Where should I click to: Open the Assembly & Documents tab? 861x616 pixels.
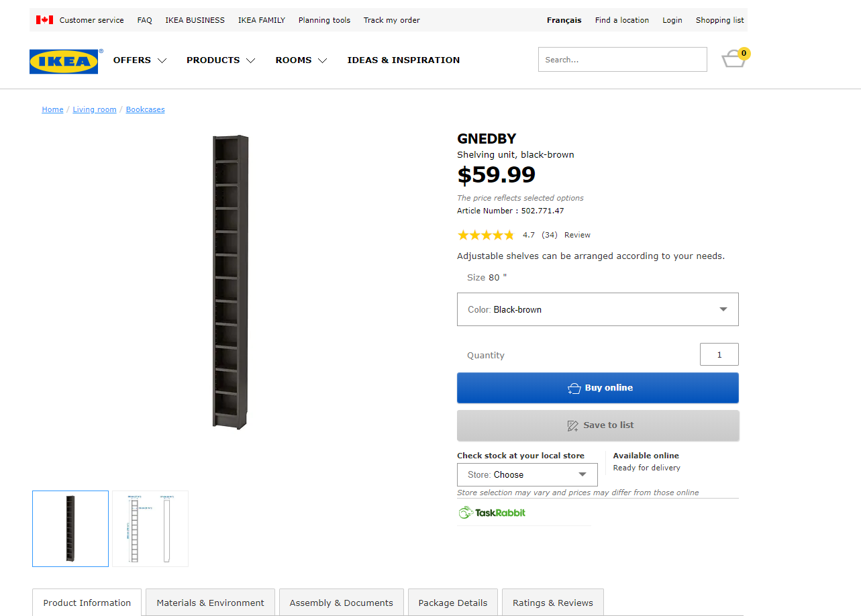[341, 603]
